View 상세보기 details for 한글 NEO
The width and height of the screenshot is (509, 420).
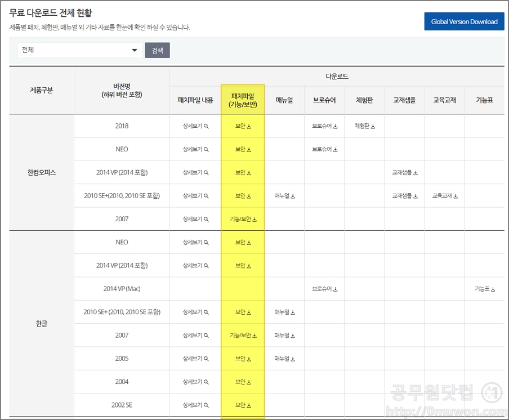195,243
